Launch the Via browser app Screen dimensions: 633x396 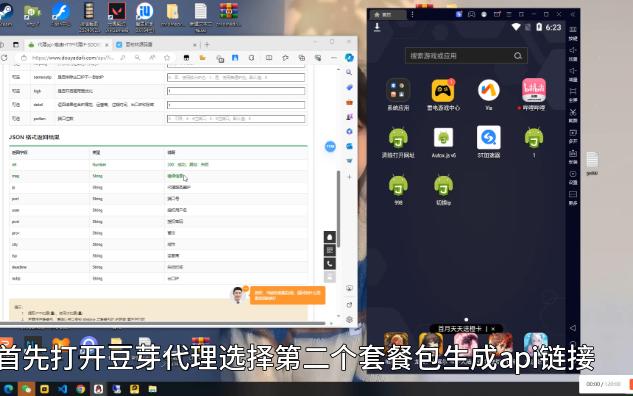[488, 95]
